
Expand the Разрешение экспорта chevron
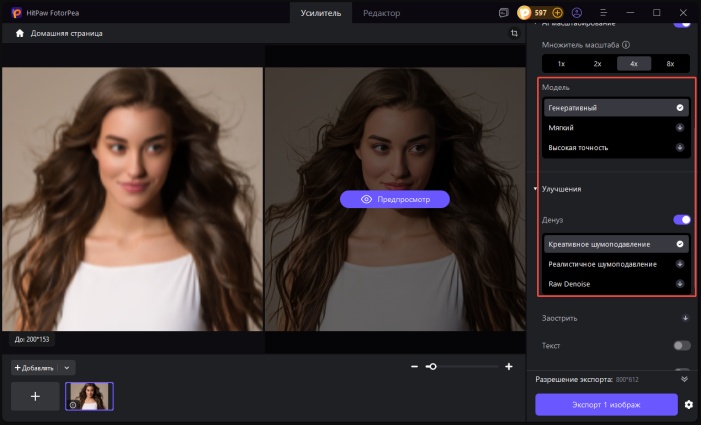point(684,380)
